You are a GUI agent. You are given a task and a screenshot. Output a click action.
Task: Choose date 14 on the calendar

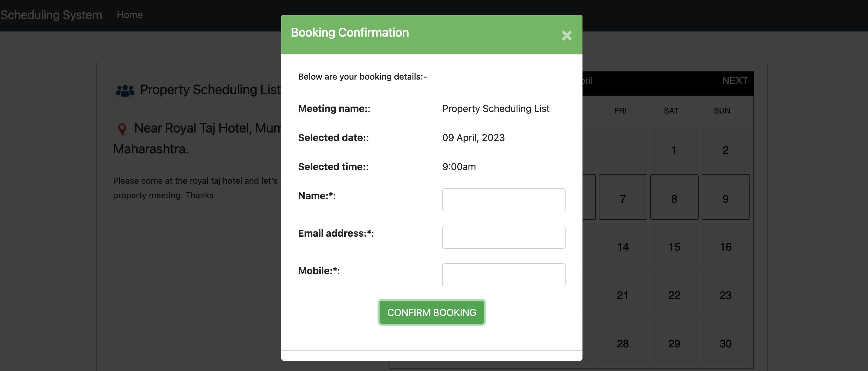point(623,247)
